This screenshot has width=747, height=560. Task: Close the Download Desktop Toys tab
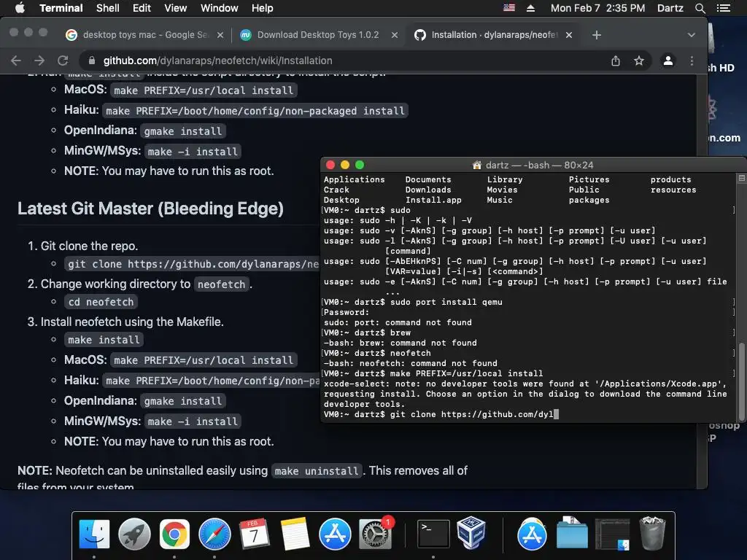click(395, 35)
